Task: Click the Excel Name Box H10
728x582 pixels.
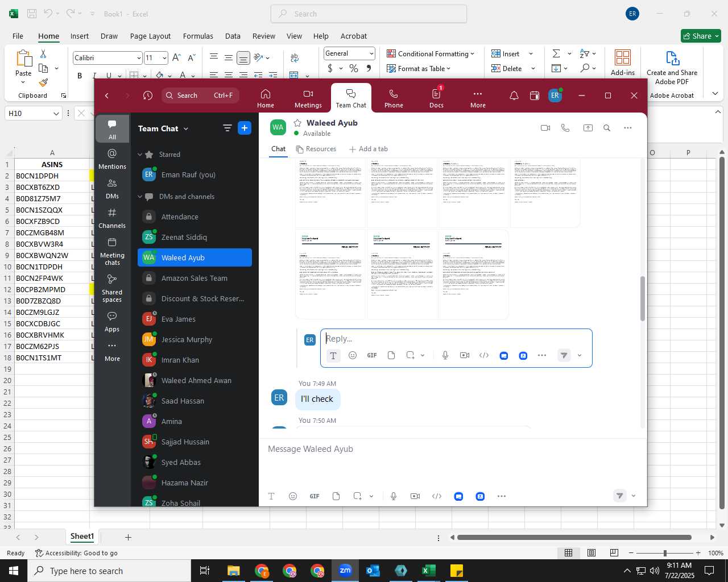Action: click(34, 113)
